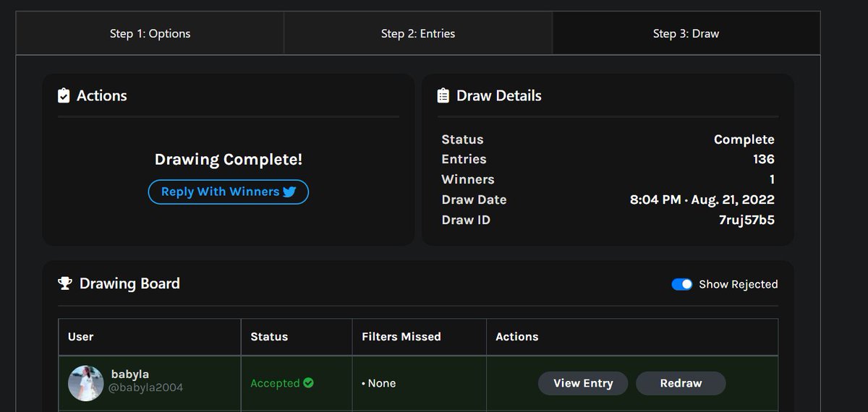Click the Twitter bird icon in Reply With Winners

click(290, 192)
